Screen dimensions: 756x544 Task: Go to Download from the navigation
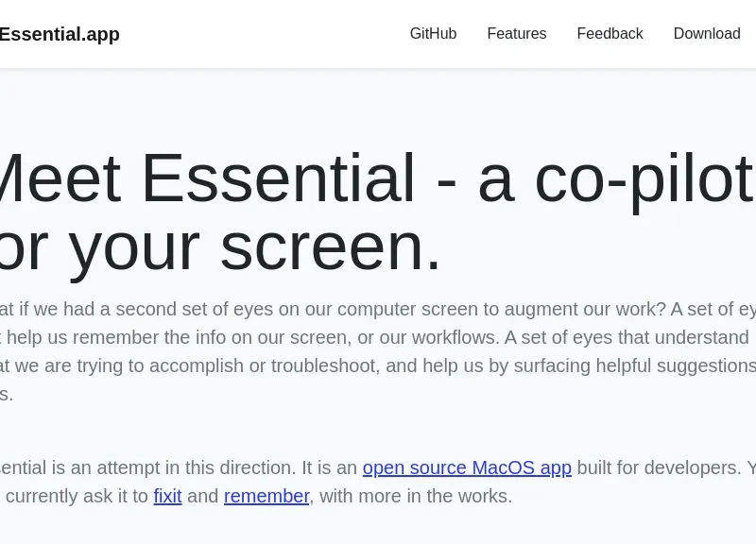[x=707, y=34]
